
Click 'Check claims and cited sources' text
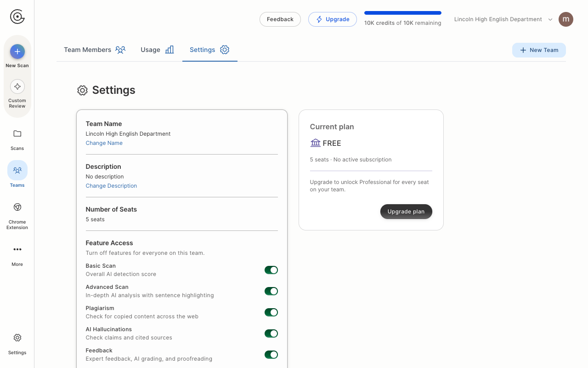[x=129, y=338]
